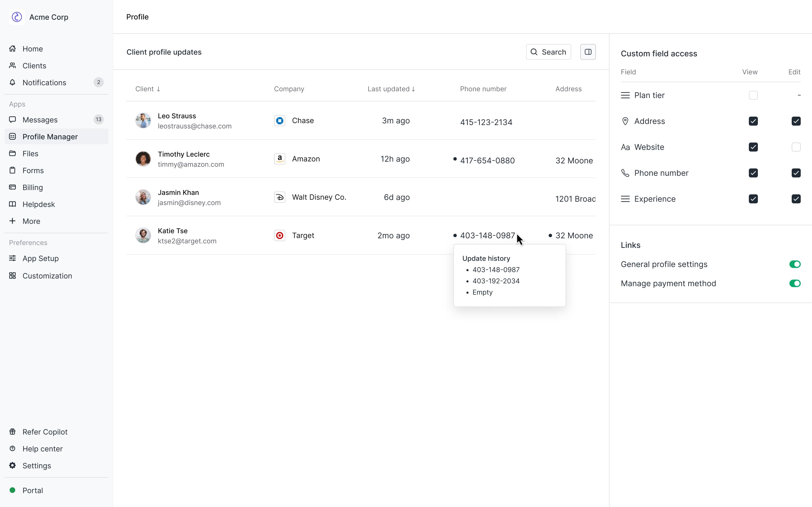
Task: Expand the More apps item
Action: [x=31, y=221]
